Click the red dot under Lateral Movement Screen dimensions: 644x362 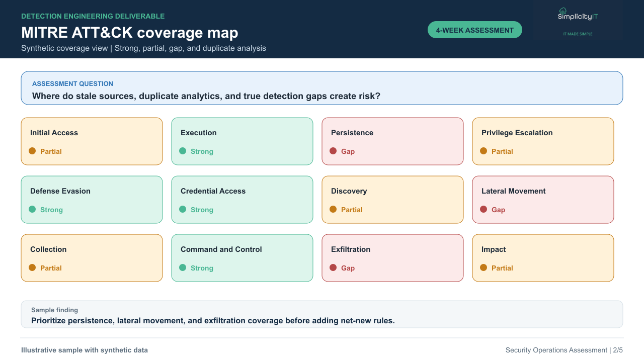pyautogui.click(x=484, y=209)
